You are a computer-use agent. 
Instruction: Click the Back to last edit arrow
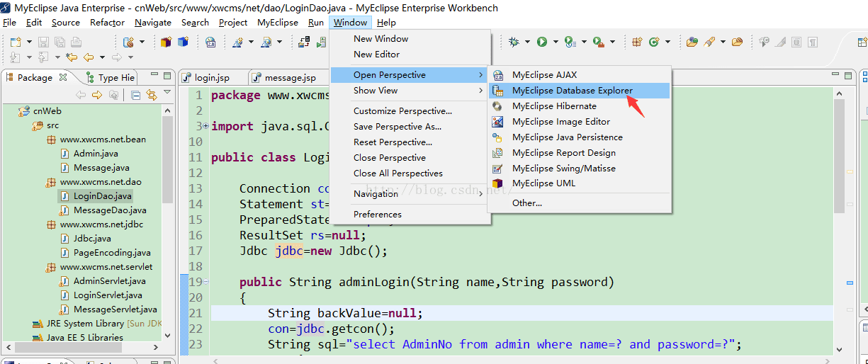pos(72,57)
